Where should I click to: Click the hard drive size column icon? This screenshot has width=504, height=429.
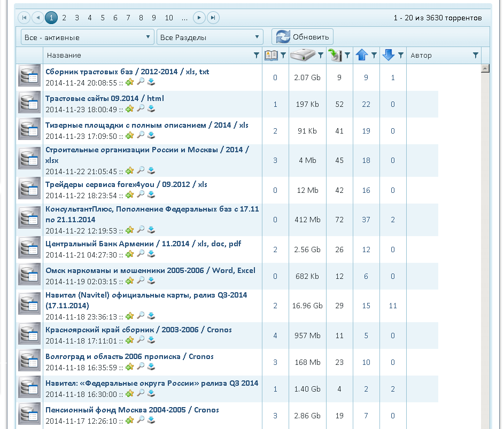coord(303,55)
